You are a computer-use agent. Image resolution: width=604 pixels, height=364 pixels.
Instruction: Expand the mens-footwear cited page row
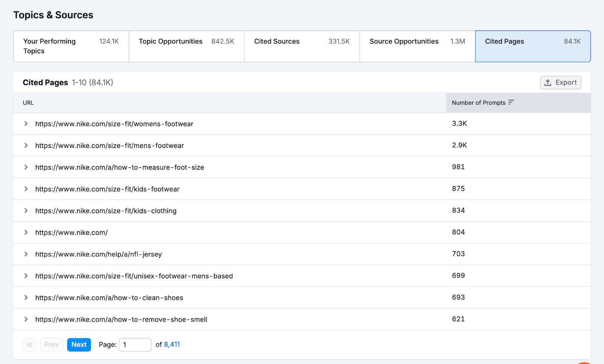point(26,145)
